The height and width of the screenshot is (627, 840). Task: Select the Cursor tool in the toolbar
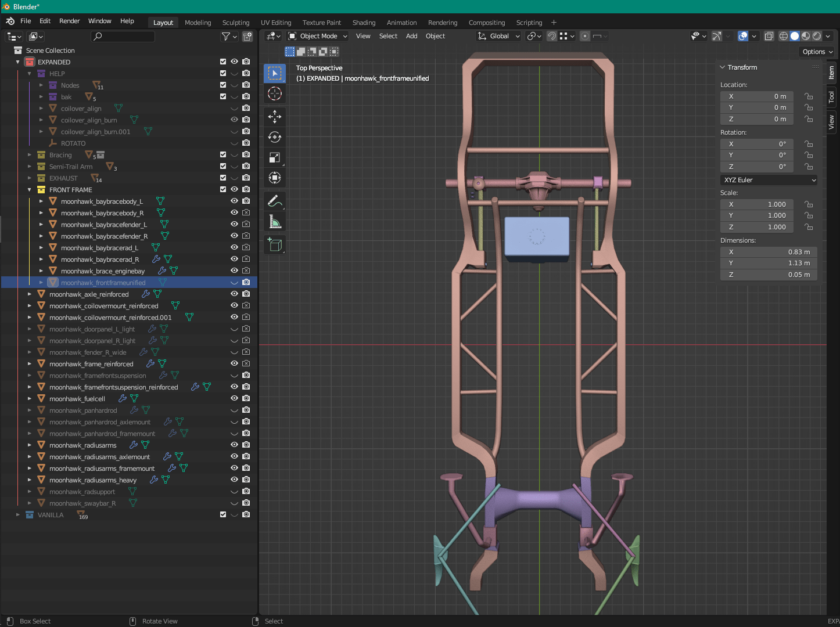(275, 93)
